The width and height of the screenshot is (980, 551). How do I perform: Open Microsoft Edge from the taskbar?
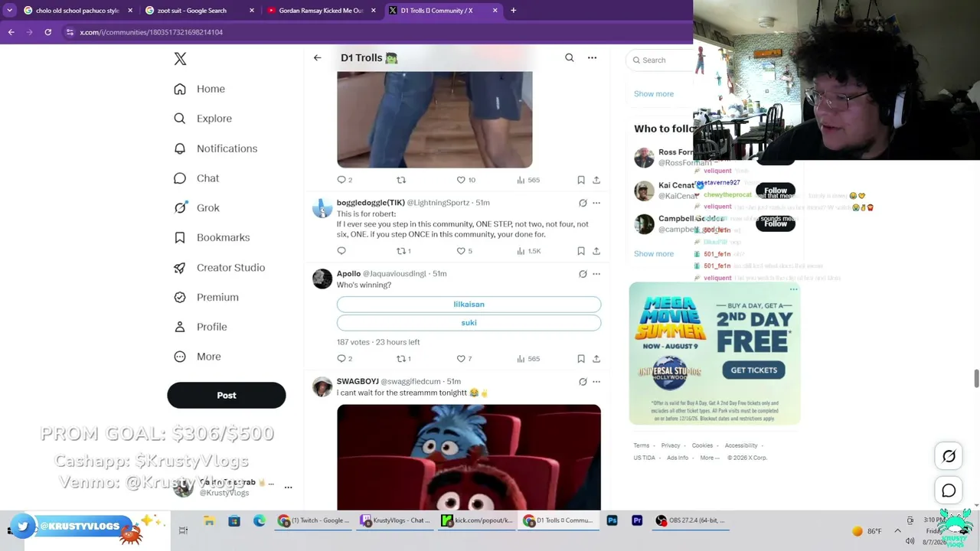click(260, 520)
